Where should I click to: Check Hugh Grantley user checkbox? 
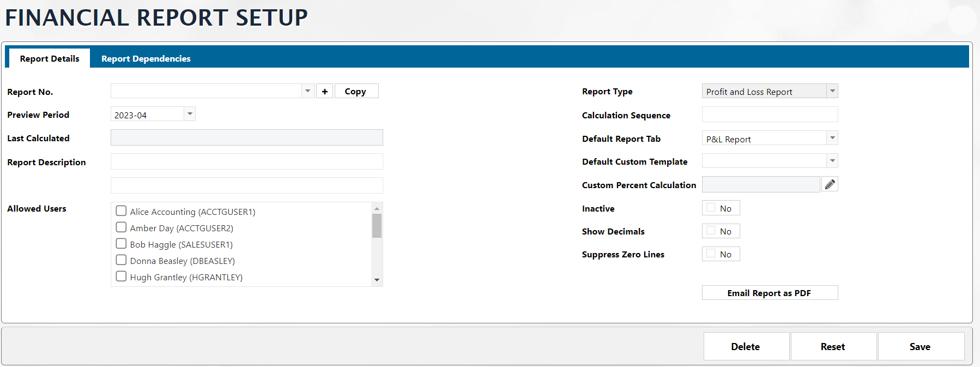coord(122,276)
